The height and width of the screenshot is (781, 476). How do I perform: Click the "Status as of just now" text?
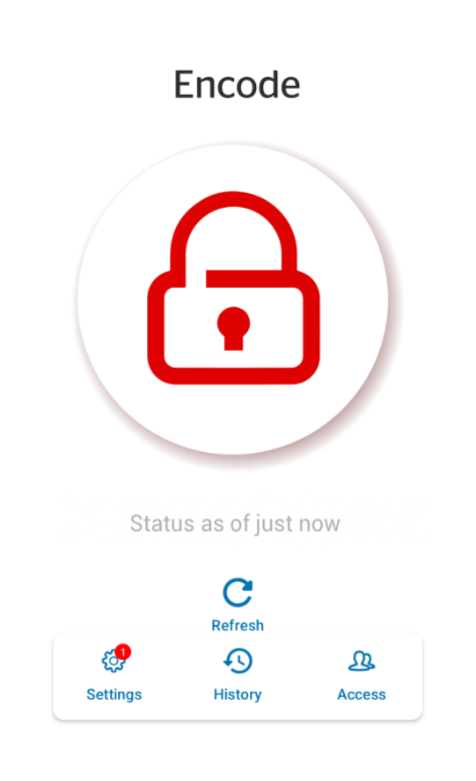click(235, 524)
